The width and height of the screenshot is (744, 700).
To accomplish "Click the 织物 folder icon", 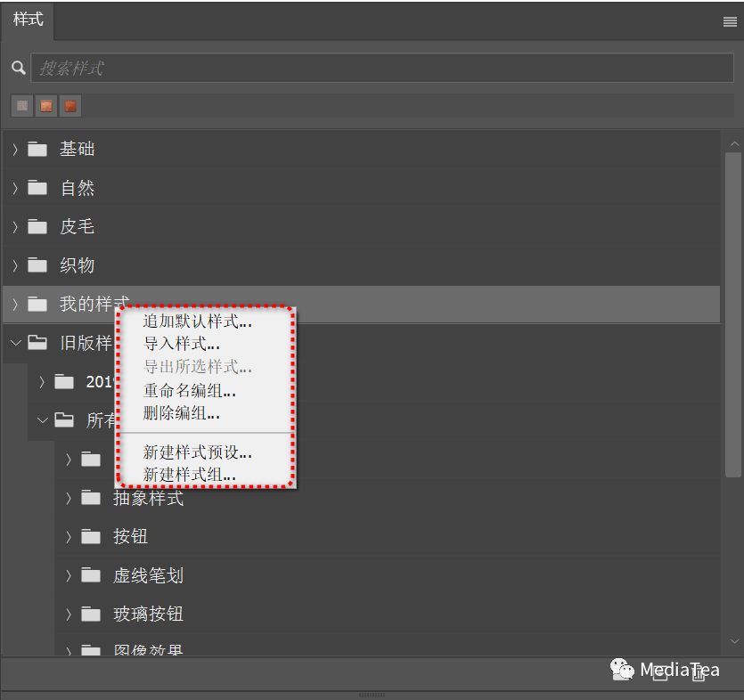I will point(37,265).
